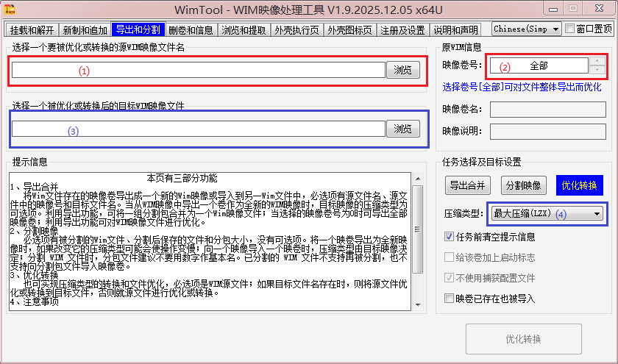Enable 映卷已存在也被导入 checkbox

pyautogui.click(x=450, y=299)
